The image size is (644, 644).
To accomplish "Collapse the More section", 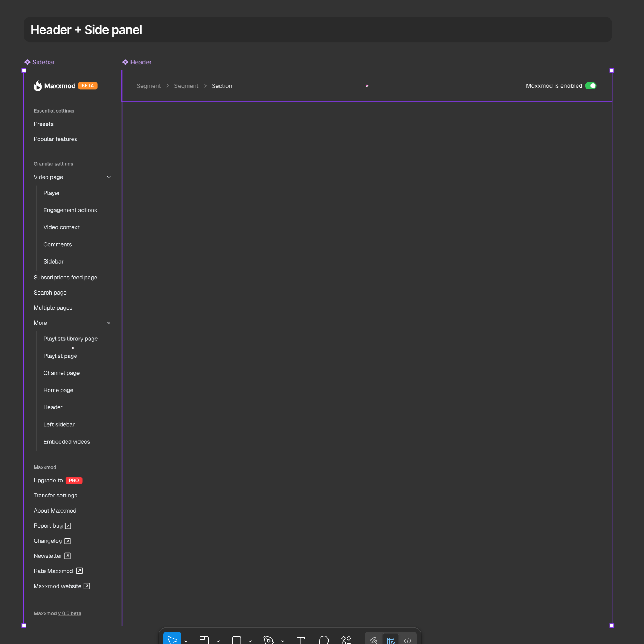I will [x=109, y=323].
